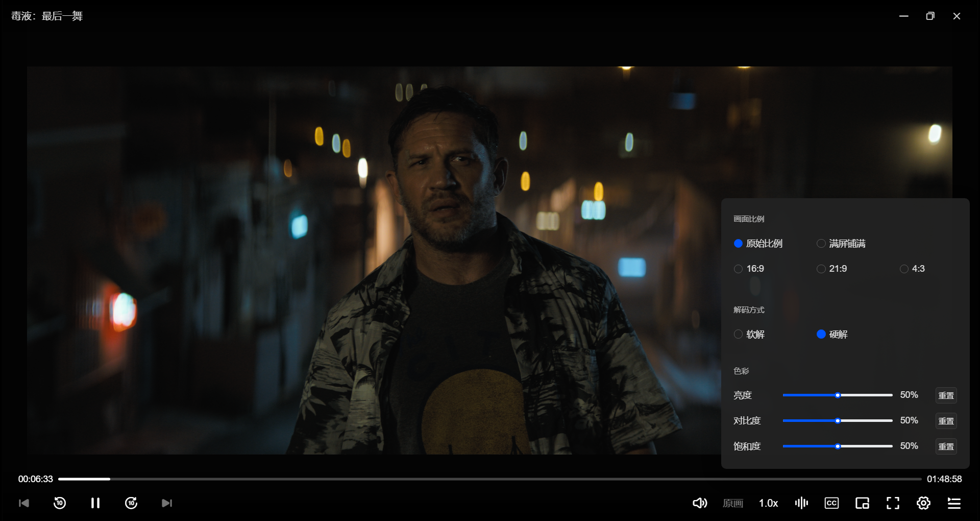Open the playlist menu
This screenshot has height=521, width=980.
coord(954,503)
